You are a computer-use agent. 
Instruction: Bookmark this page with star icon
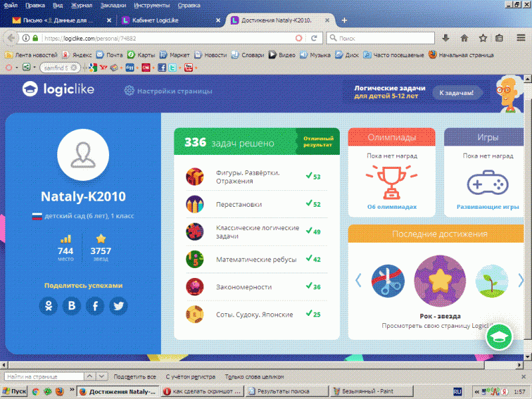point(483,38)
